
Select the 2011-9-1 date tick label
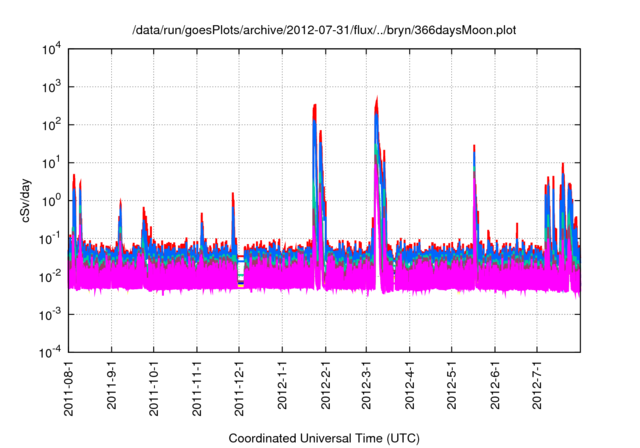(112, 389)
